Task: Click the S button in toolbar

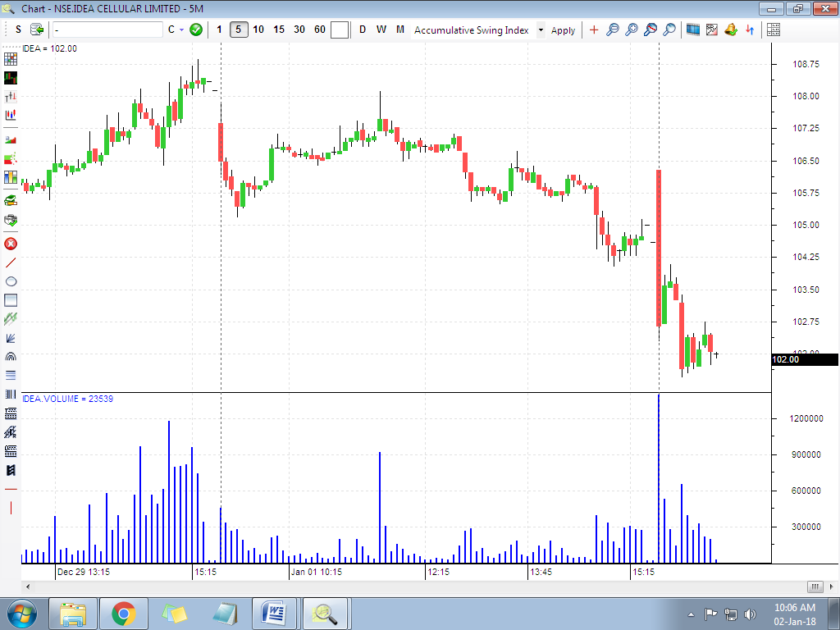Action: coord(18,30)
